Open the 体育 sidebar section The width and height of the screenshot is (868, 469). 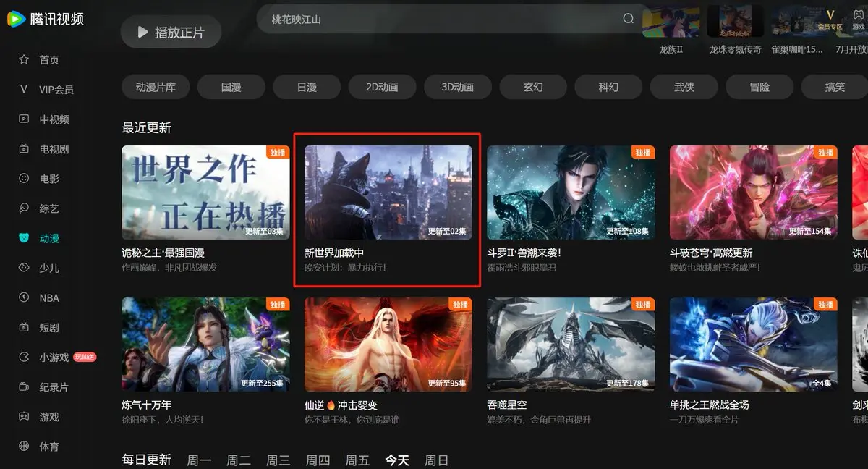49,447
